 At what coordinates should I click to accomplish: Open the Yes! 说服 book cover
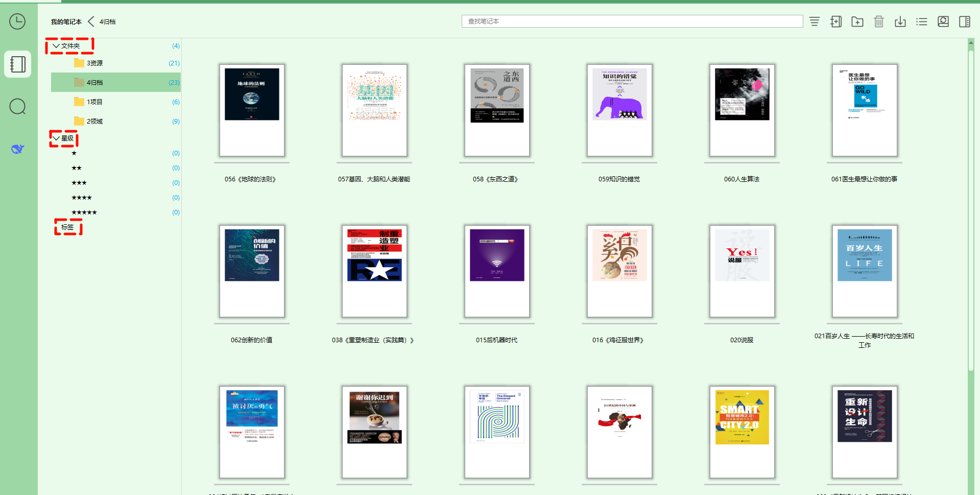pos(742,271)
